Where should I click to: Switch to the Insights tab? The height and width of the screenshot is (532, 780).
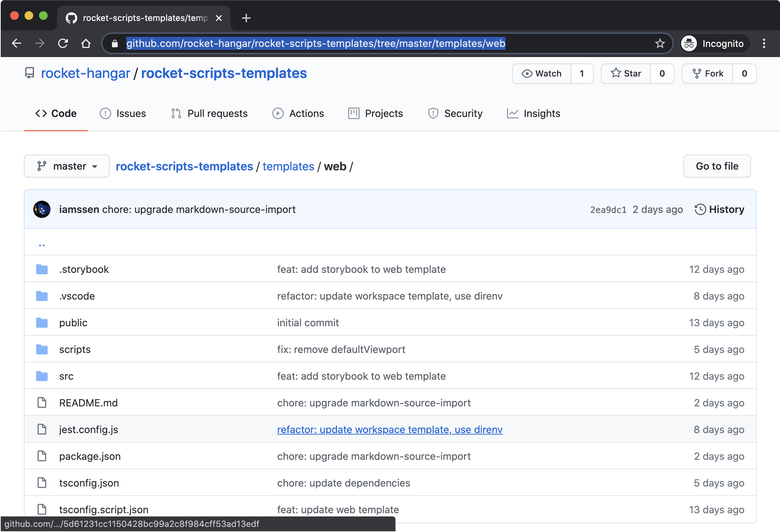[x=534, y=113]
